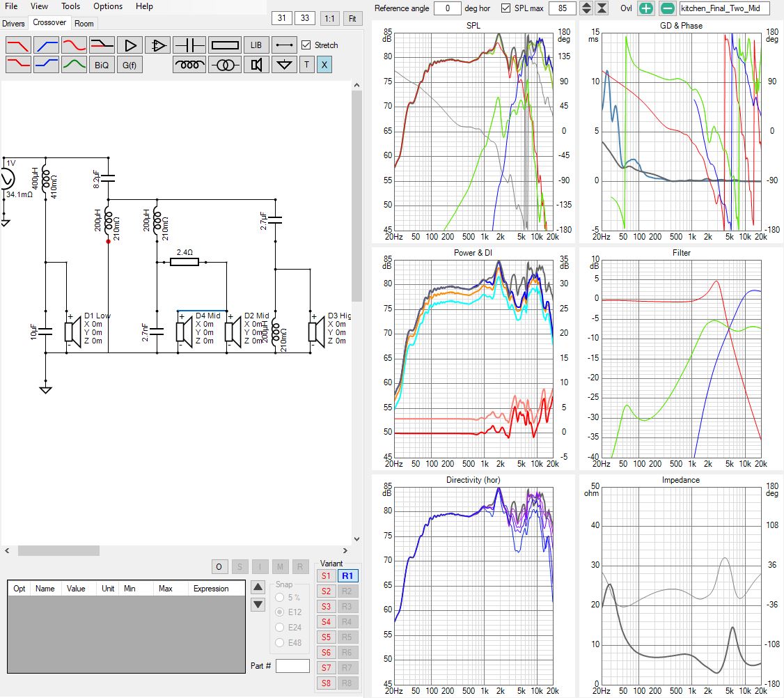784x698 pixels.
Task: Open the Options menu
Action: click(x=108, y=6)
